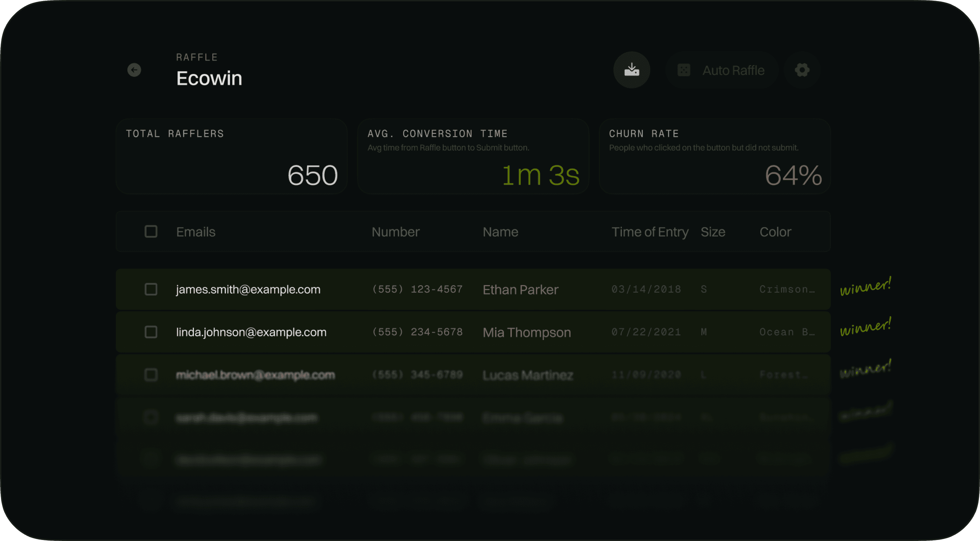This screenshot has height=541, width=980.
Task: Click the Name column header
Action: [x=500, y=232]
